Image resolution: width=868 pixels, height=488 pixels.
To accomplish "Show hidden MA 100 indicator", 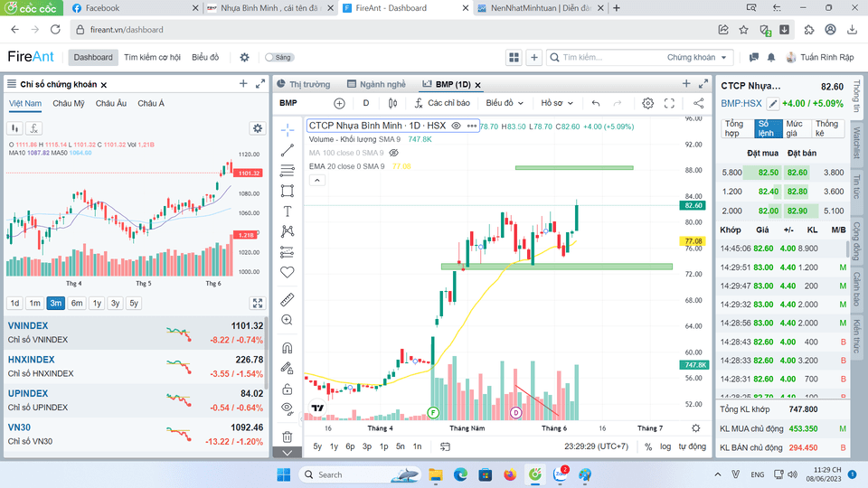I will [x=393, y=153].
